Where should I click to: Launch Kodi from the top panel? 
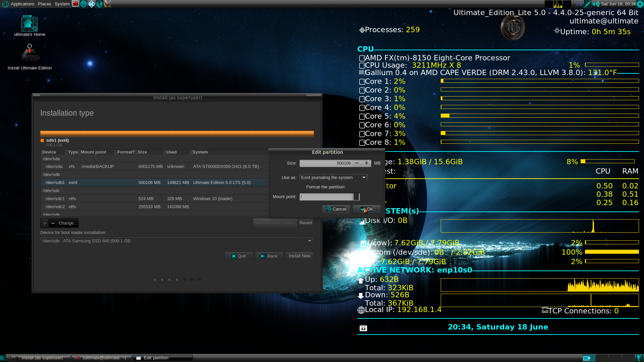click(x=92, y=4)
